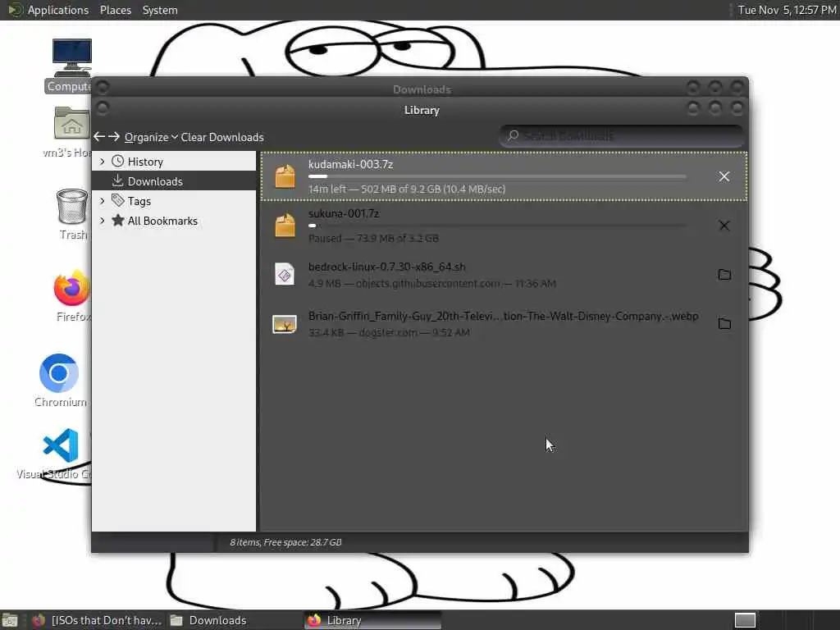Image resolution: width=840 pixels, height=630 pixels.
Task: Expand the Tags tree item
Action: pos(103,201)
